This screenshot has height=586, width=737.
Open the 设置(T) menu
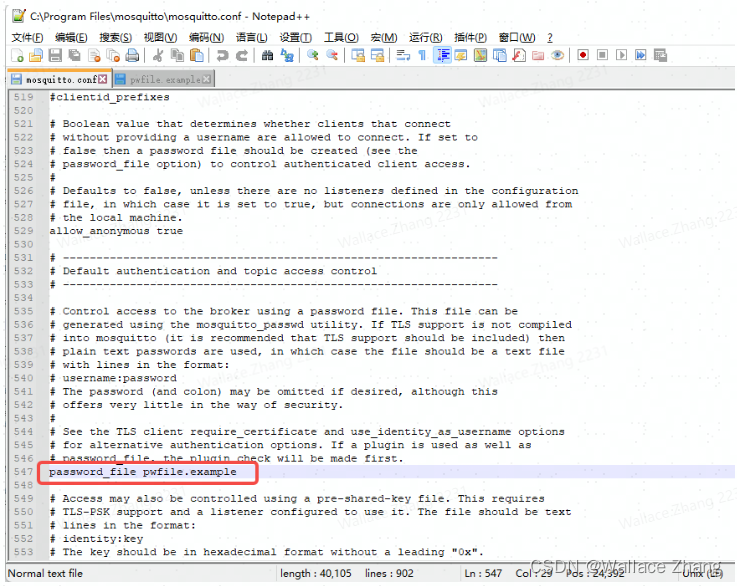[x=296, y=37]
